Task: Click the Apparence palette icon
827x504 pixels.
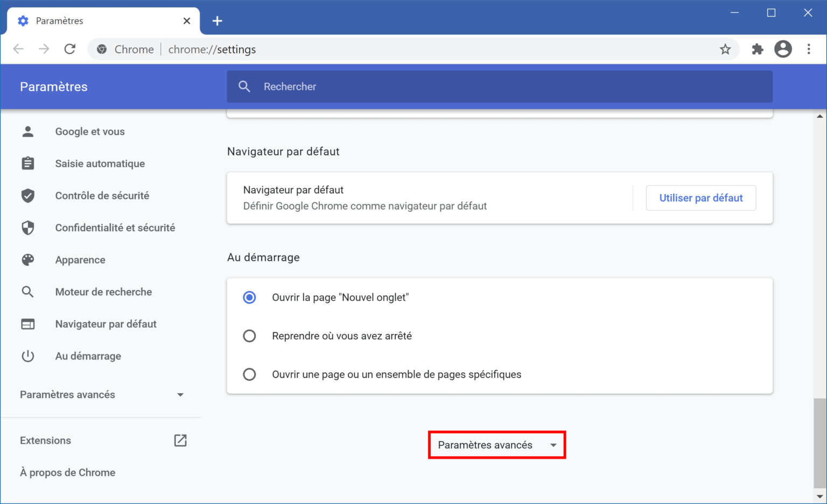Action: pos(27,260)
